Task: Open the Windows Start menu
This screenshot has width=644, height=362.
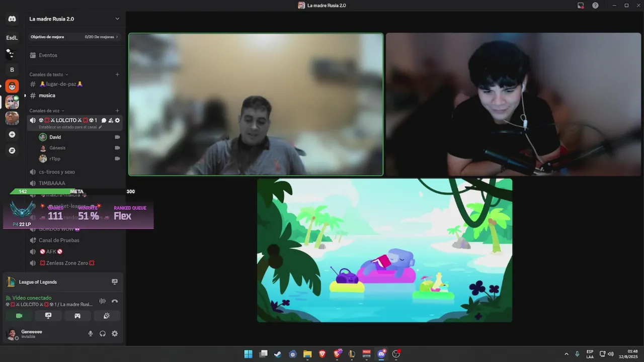Action: pyautogui.click(x=249, y=354)
